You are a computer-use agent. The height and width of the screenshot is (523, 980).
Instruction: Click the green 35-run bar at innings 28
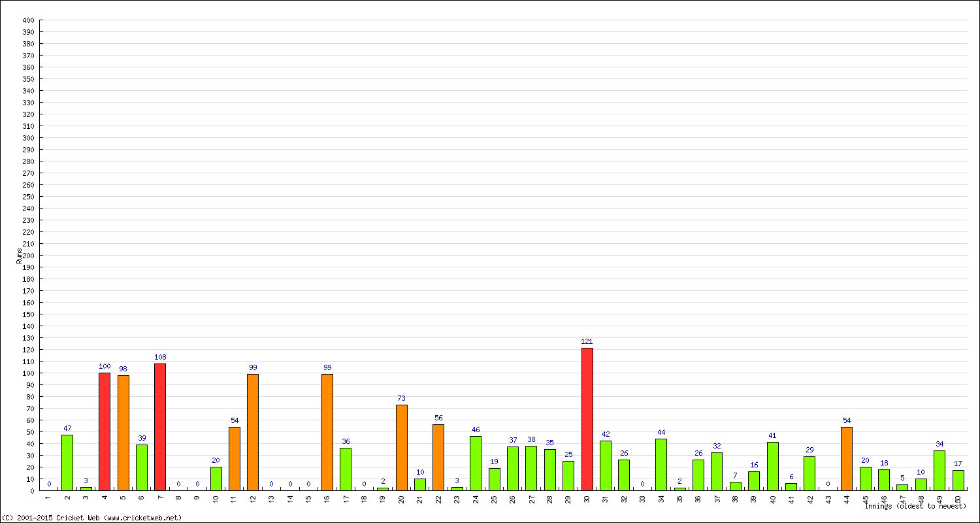click(550, 470)
